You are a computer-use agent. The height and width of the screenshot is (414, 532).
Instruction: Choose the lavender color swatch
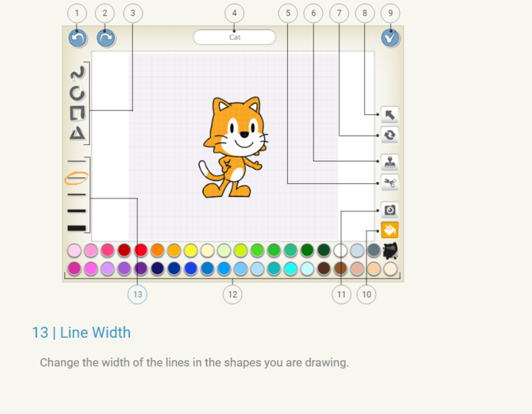pos(107,268)
